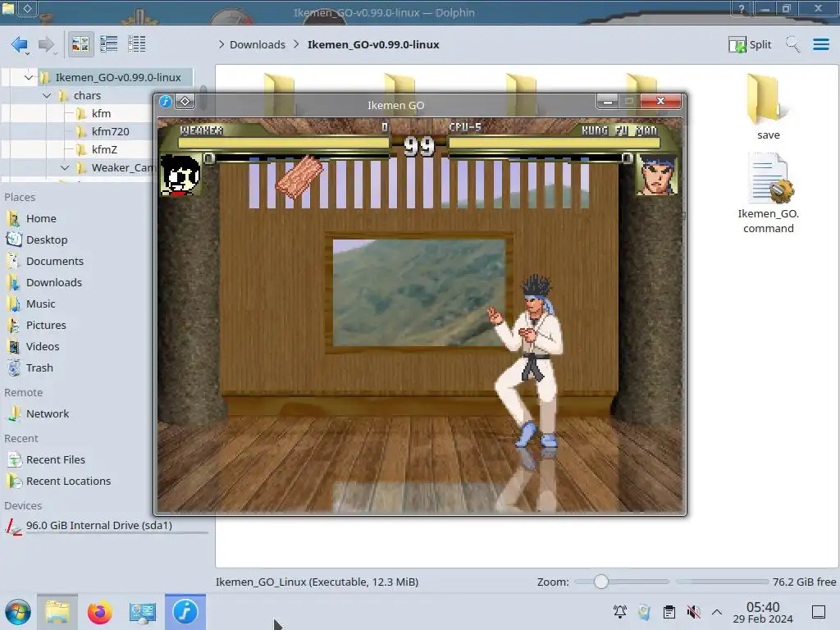This screenshot has height=630, width=840.
Task: Open clipboard tray icon
Action: coord(669,612)
